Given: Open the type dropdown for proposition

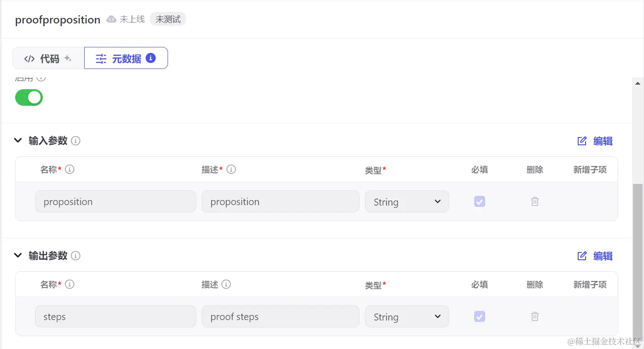Looking at the screenshot, I should 407,202.
